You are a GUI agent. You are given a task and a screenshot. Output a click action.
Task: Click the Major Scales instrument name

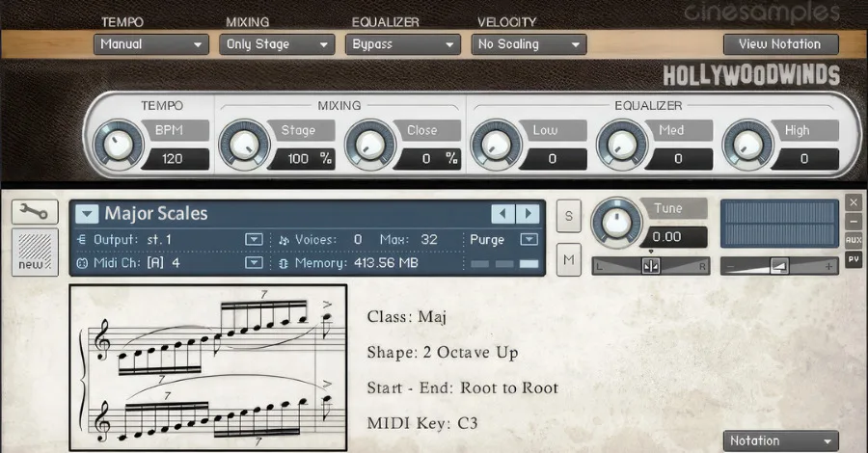(156, 214)
